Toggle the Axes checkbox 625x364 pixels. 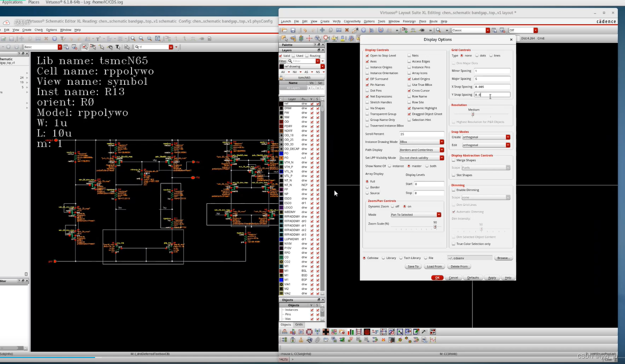[x=367, y=61]
